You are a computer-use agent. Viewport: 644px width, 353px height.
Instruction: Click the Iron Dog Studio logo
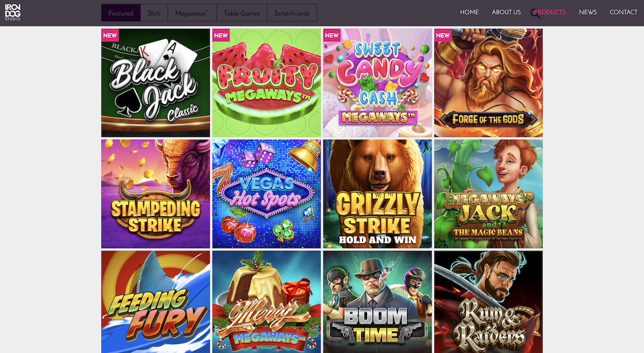13,12
